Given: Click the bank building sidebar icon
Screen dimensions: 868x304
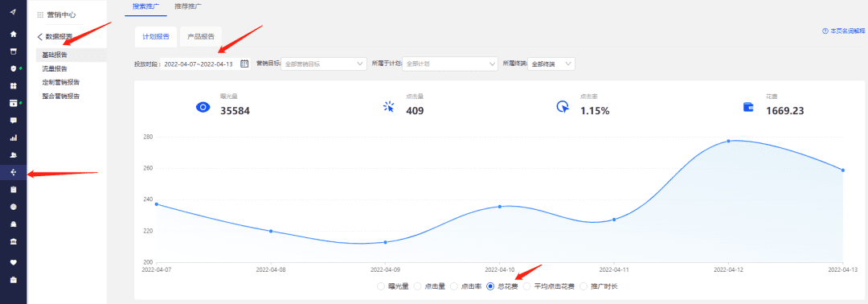Looking at the screenshot, I should pos(14,241).
